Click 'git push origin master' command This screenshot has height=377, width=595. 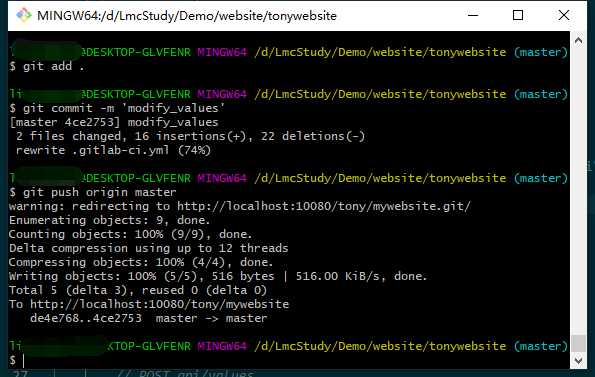(x=93, y=192)
